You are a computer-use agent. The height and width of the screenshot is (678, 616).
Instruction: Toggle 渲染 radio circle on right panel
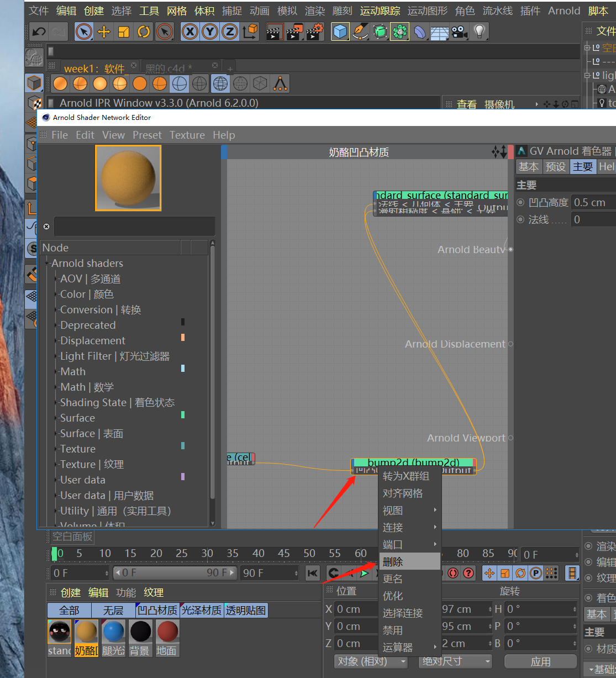(588, 546)
